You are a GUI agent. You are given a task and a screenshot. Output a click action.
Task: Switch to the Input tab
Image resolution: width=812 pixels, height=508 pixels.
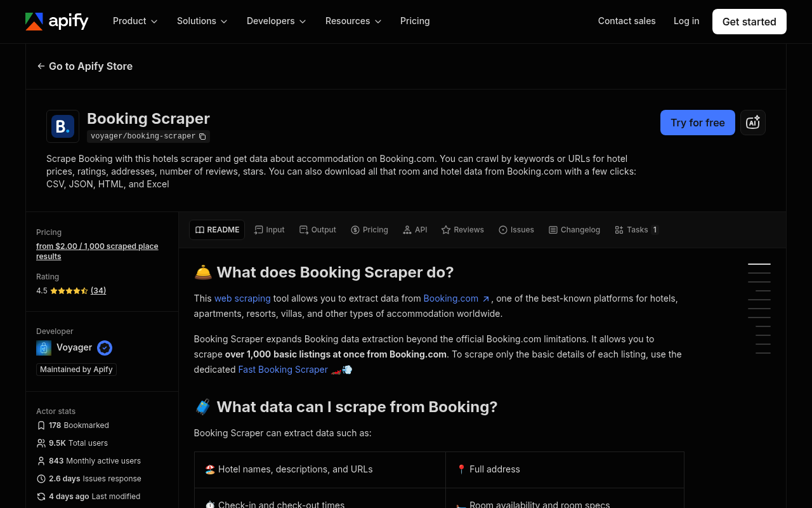coord(270,230)
